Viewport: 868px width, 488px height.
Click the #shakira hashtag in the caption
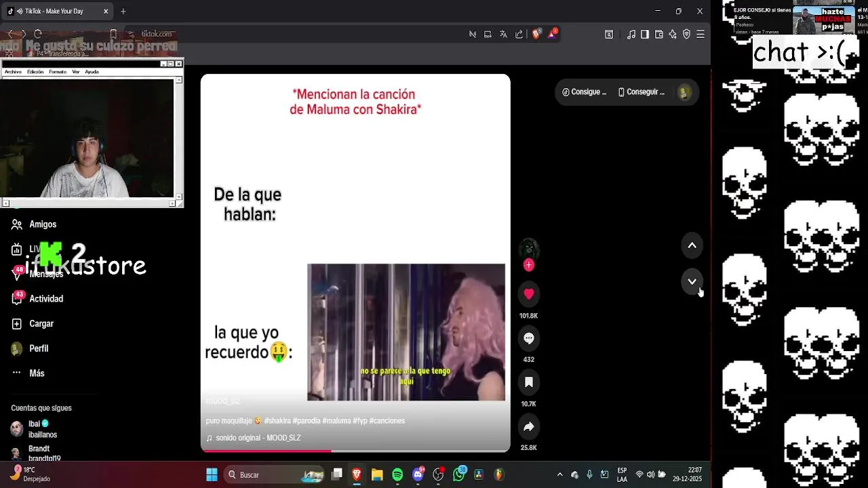coord(277,421)
